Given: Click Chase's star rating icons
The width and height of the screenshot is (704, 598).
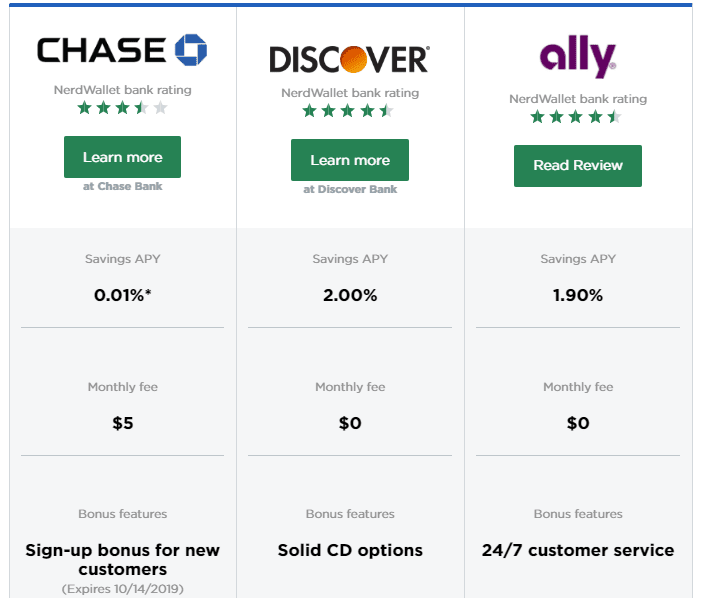Looking at the screenshot, I should [x=122, y=108].
